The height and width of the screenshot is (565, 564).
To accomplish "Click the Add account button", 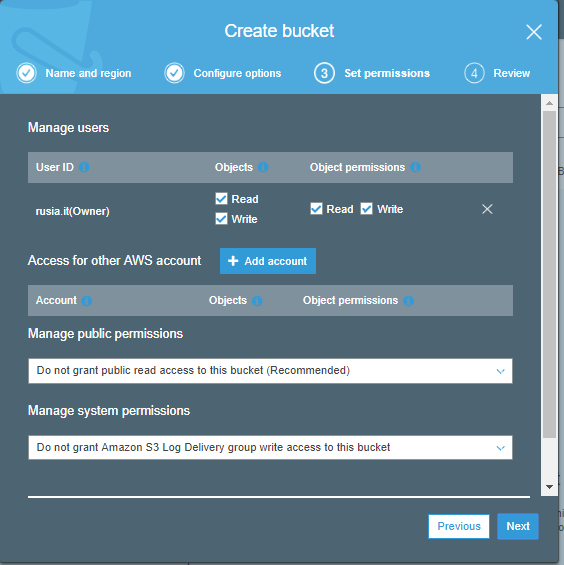I will [268, 261].
